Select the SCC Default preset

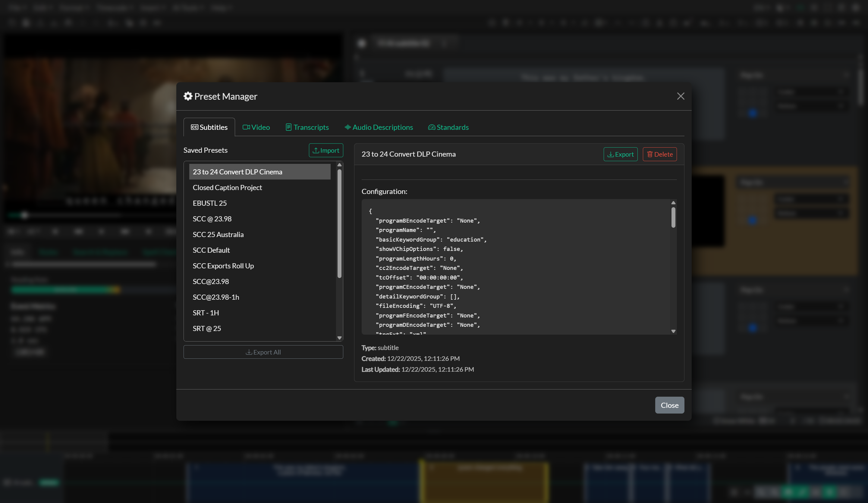[260, 250]
